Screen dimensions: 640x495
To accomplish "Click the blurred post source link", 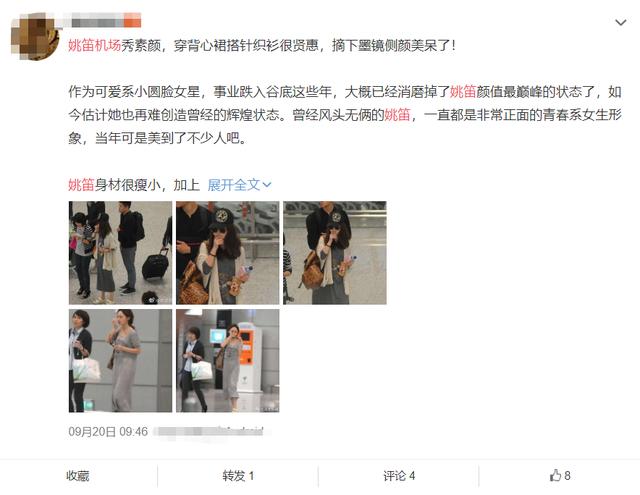I will [x=209, y=431].
